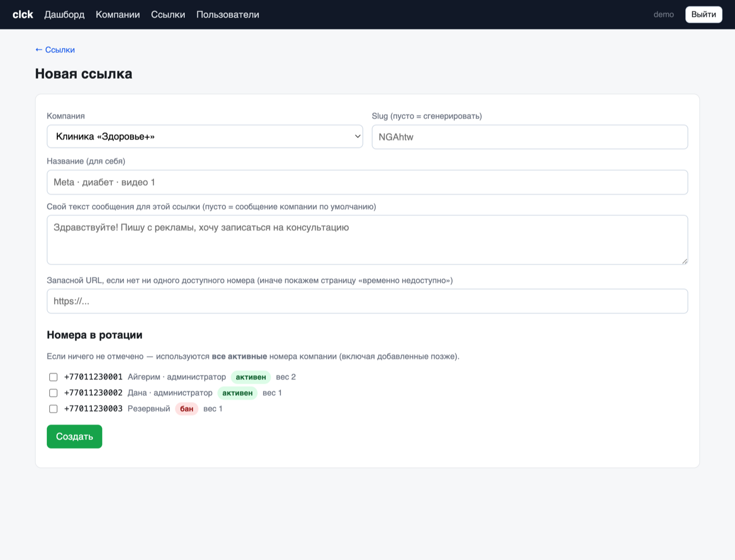Click the Создать button

click(x=75, y=437)
